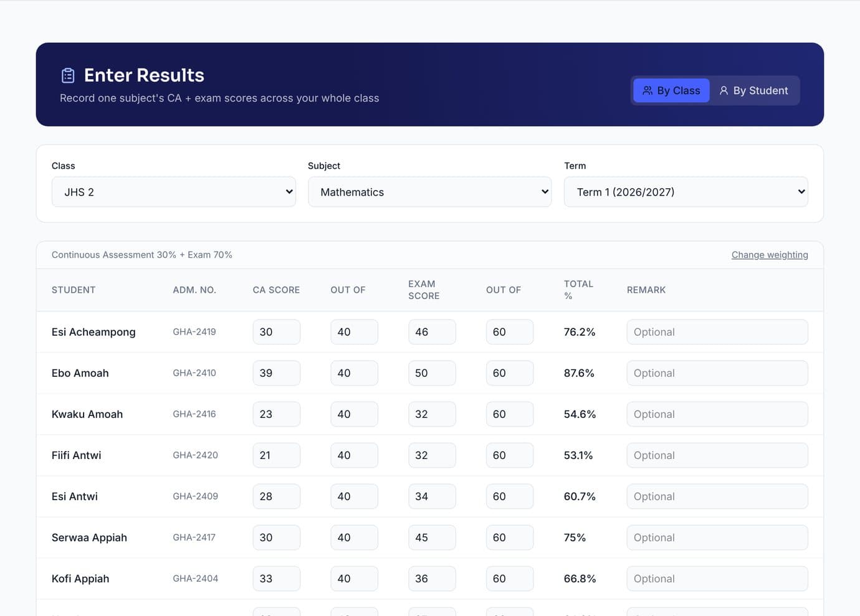
Task: Select student name Serwaa Appiah
Action: click(89, 538)
